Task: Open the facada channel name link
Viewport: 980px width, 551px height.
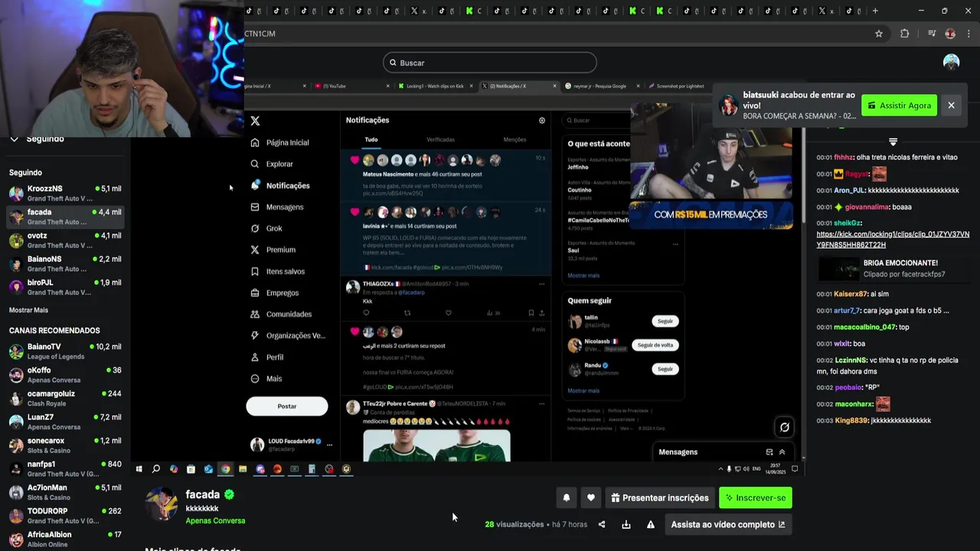Action: (202, 494)
